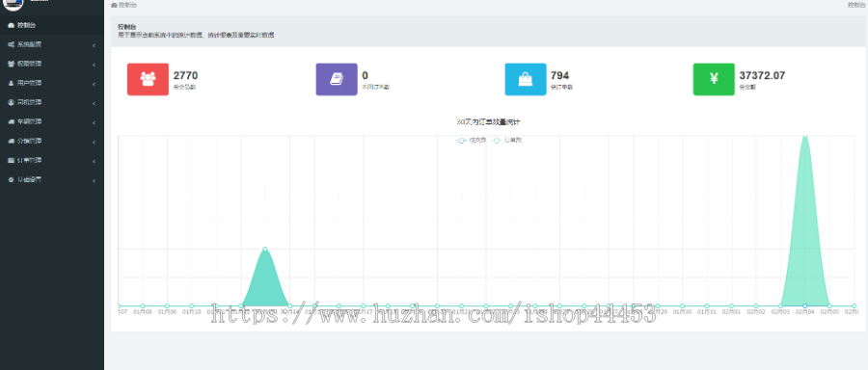Viewport: 868px width, 370px height.
Task: Click the 系统配置 gears icon in sidebar
Action: [x=11, y=44]
